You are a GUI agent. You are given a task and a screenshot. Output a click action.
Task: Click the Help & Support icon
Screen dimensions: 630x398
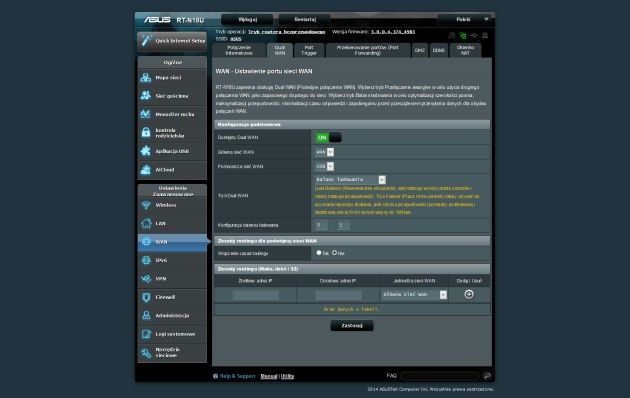[216, 376]
